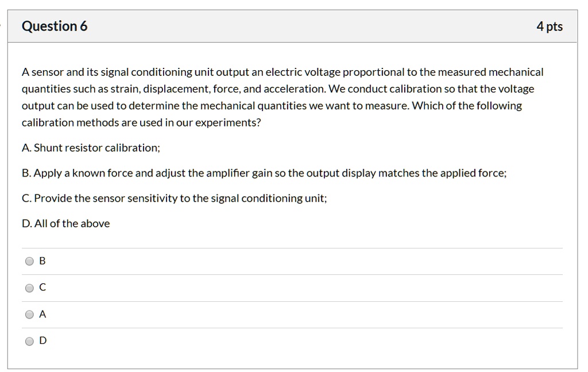The width and height of the screenshot is (588, 372).
Task: Click option B description about amplifier gain
Action: tap(264, 172)
